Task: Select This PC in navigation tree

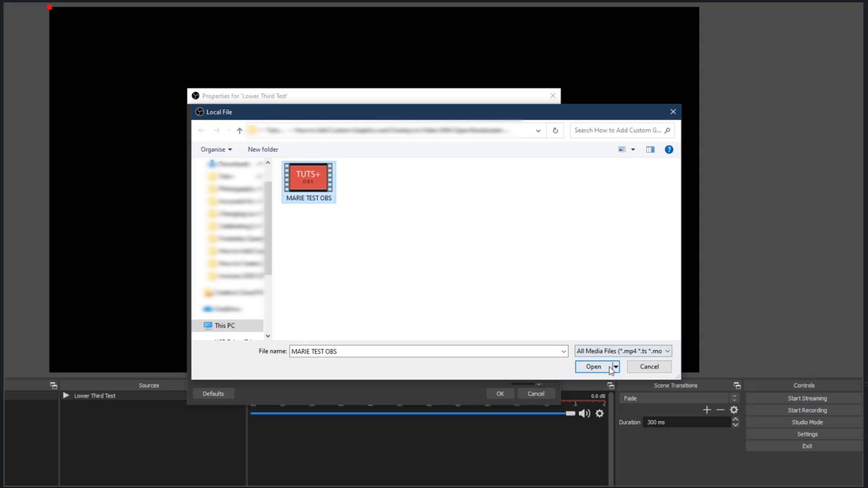Action: pyautogui.click(x=227, y=325)
